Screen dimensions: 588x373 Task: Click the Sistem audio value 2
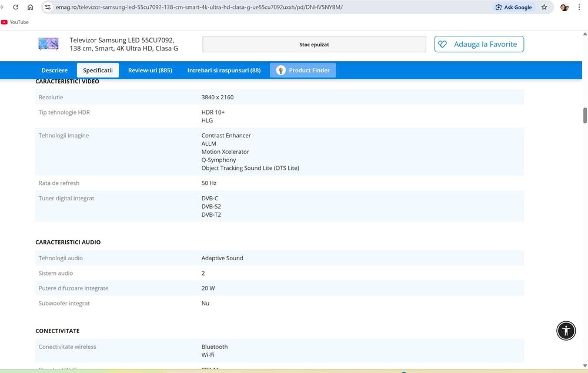tap(203, 273)
